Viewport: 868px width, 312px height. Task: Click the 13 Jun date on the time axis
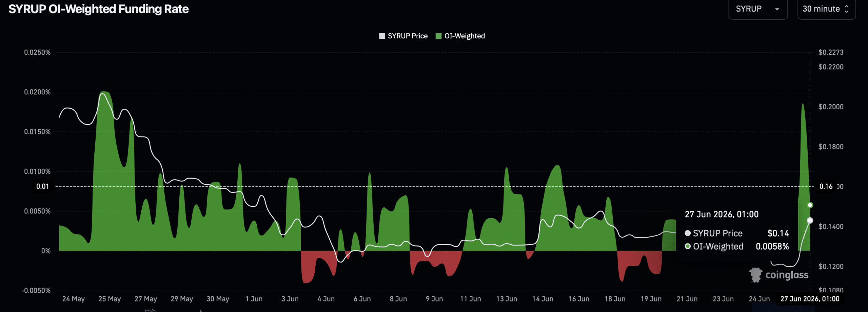(x=507, y=299)
